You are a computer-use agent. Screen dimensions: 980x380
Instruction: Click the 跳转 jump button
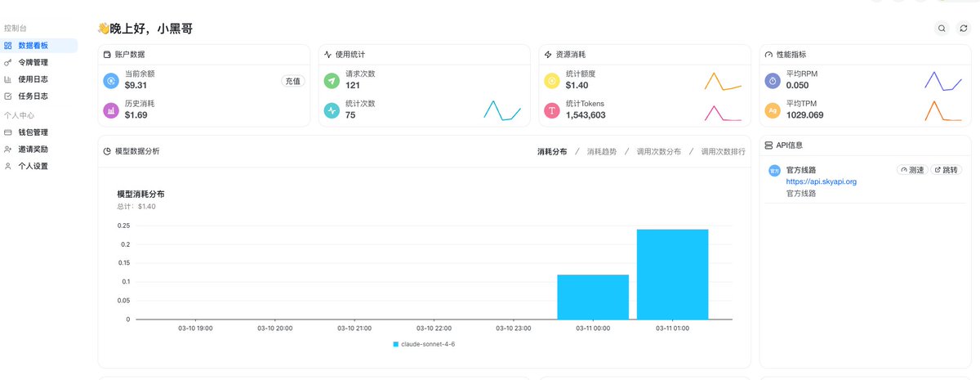tap(947, 170)
